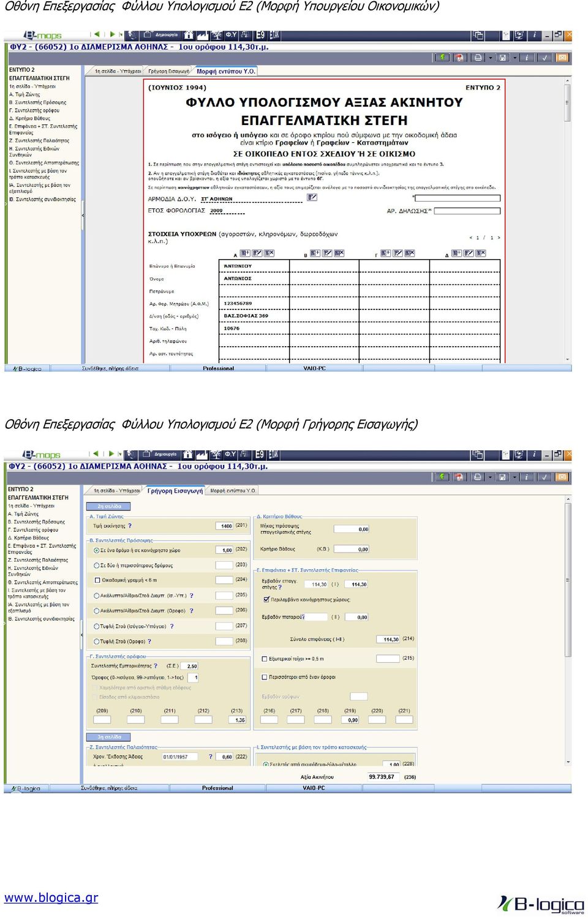
Task: Open 'Γρήγορη Εισαγωγή' tab in the upper window
Action: click(169, 72)
